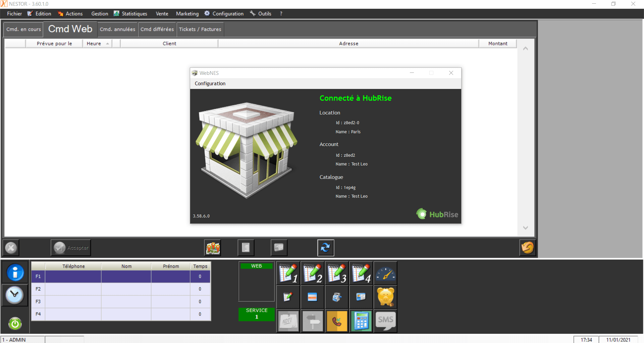Open the speedometer gauge icon

coord(385,274)
